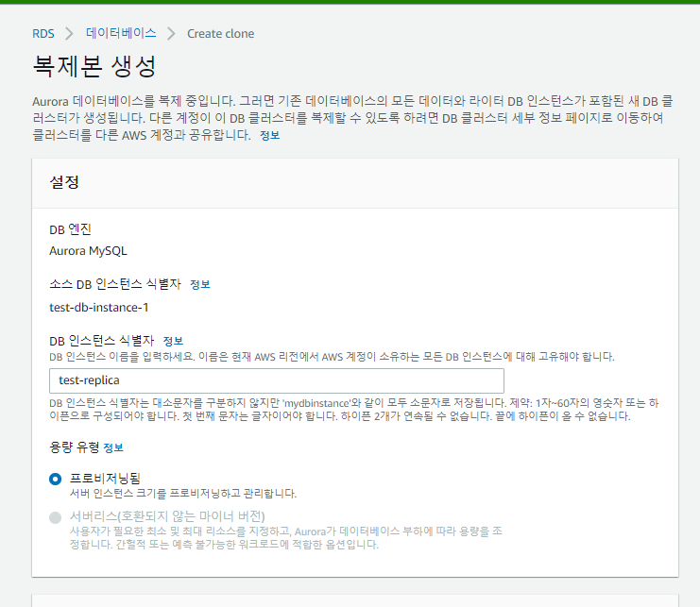Open 정보 link after the cluster sharing description
The height and width of the screenshot is (607, 700).
269,135
